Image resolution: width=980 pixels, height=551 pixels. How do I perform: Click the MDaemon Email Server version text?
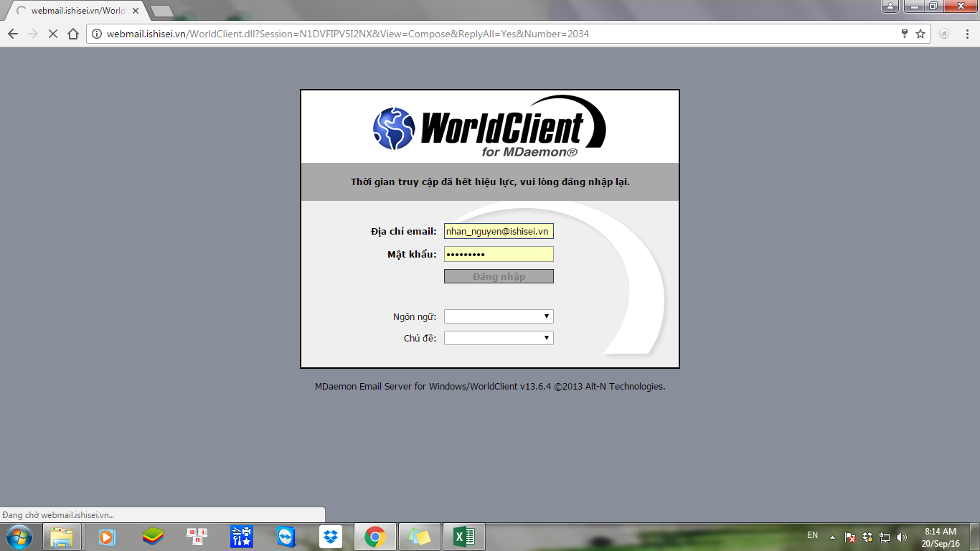490,386
